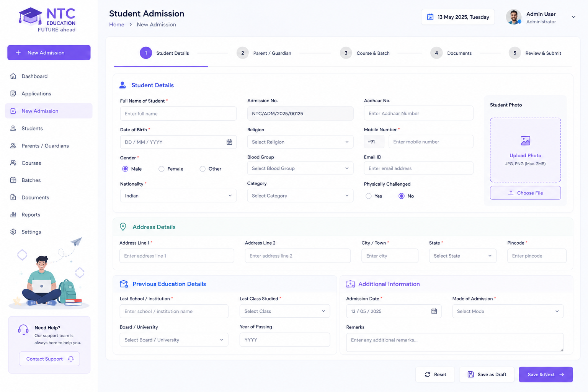This screenshot has height=392, width=588.
Task: Click the Enter pincode field
Action: 537,256
